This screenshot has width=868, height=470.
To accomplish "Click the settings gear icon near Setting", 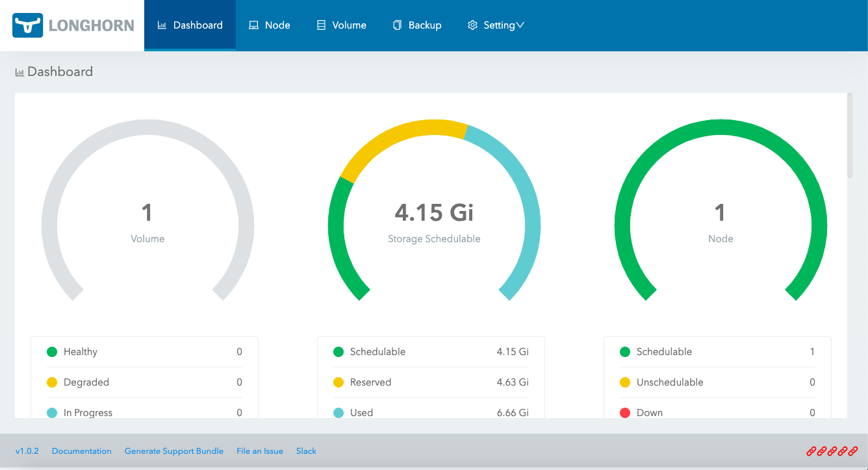I will pyautogui.click(x=472, y=25).
